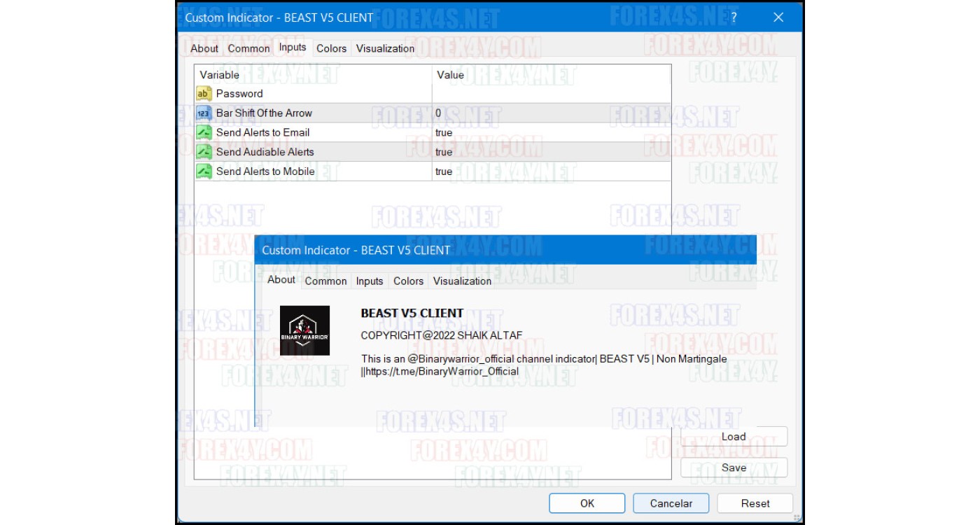Switch to the About tab in main dialog

(x=204, y=48)
